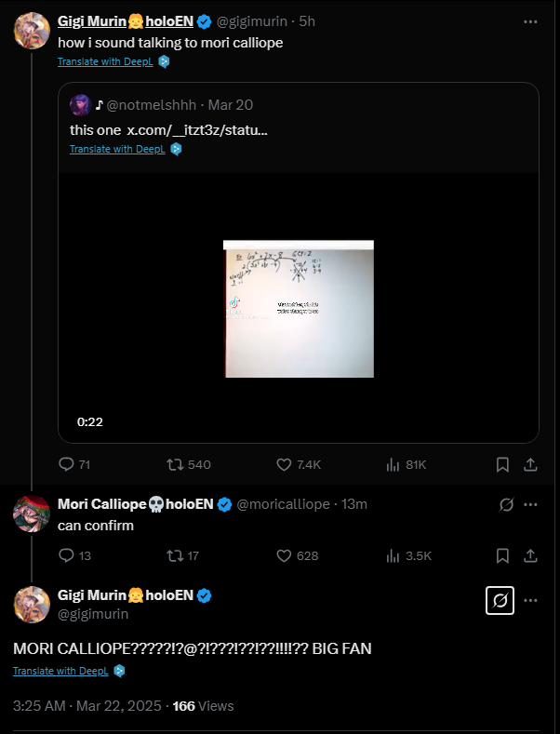Toggle the highlighted Grok icon on Gigi's bottom tweet
This screenshot has height=734, width=560.
coord(500,600)
